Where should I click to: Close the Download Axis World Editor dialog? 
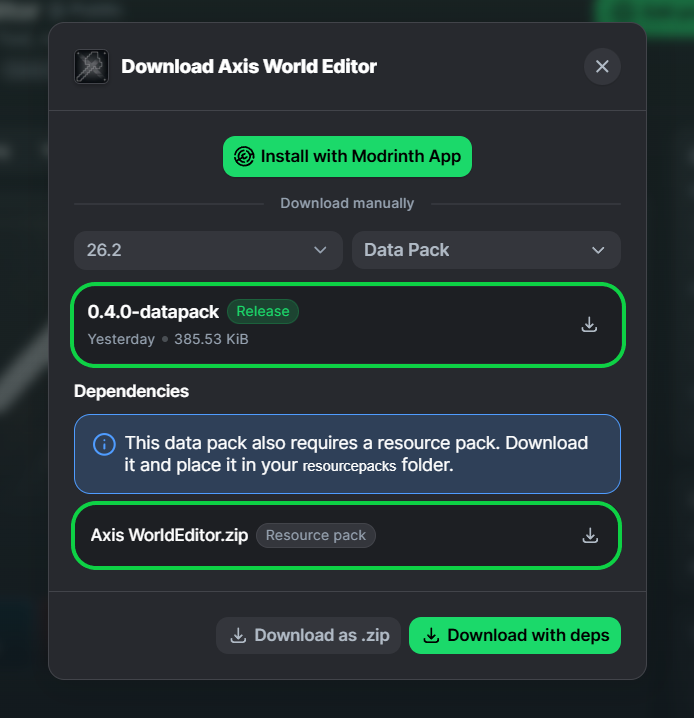point(602,66)
